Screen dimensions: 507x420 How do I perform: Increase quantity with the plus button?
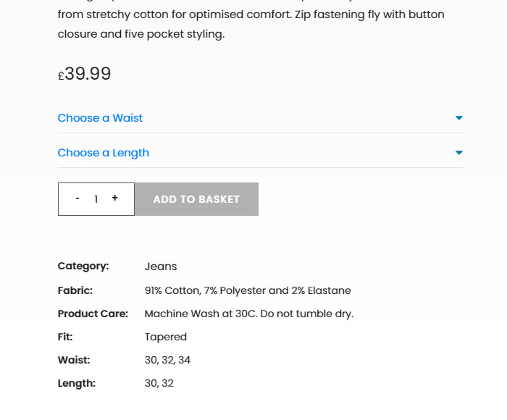pos(114,198)
